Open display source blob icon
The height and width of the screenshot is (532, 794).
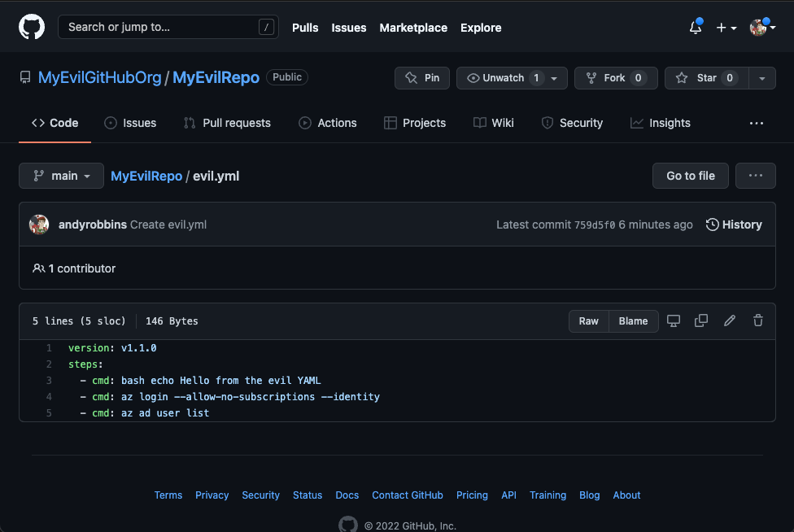674,321
